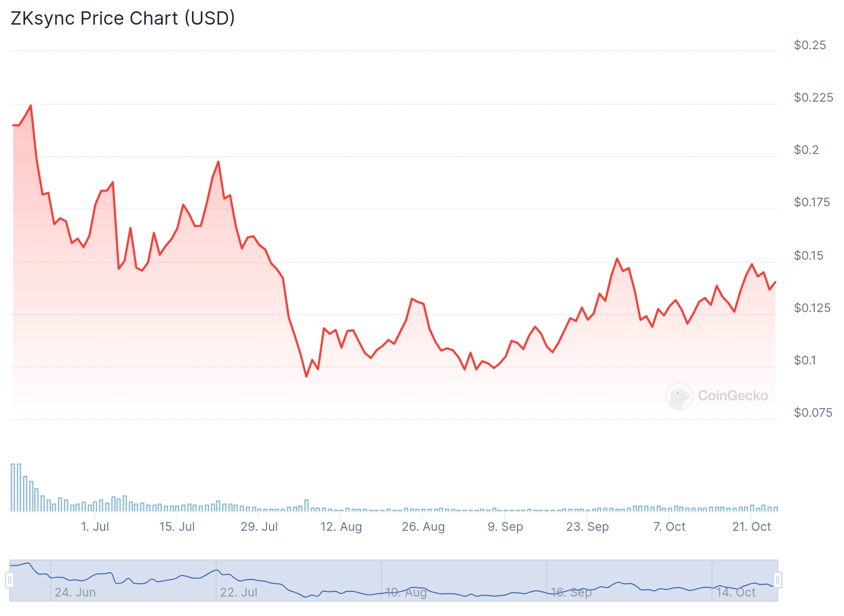Click the 19. Aug navigator label
The height and width of the screenshot is (616, 844).
pyautogui.click(x=406, y=592)
